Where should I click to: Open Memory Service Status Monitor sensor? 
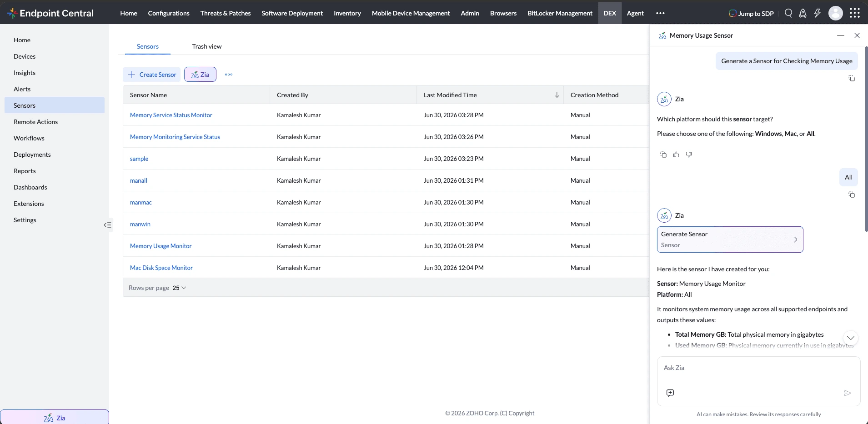point(171,115)
